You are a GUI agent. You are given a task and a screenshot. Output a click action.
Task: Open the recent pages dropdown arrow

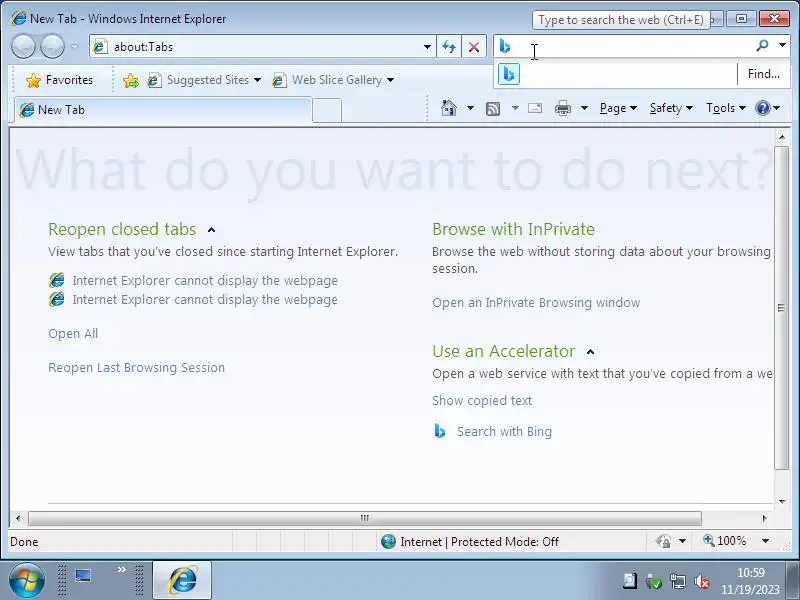(x=75, y=47)
